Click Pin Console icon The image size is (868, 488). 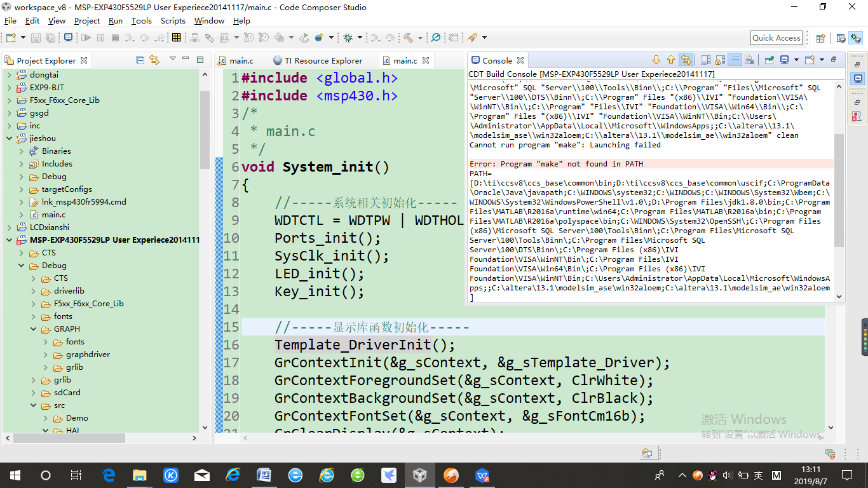pos(769,60)
